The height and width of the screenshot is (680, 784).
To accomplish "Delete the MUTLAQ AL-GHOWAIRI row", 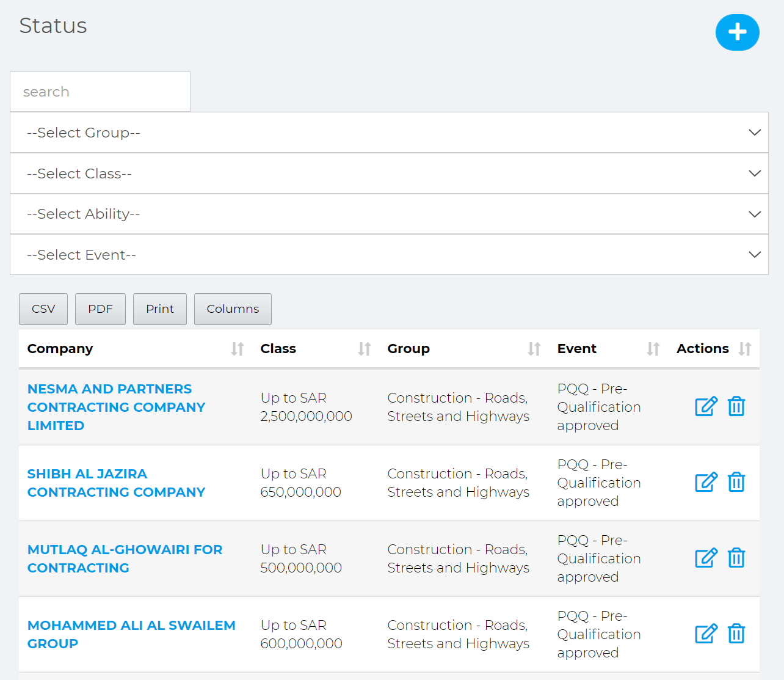I will [x=736, y=558].
